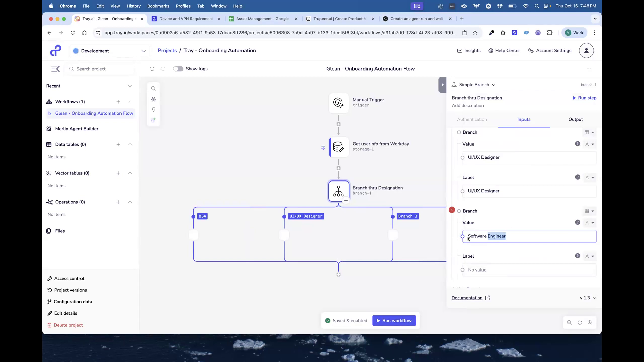Click the Help Center icon
This screenshot has width=644, height=362.
[490, 51]
